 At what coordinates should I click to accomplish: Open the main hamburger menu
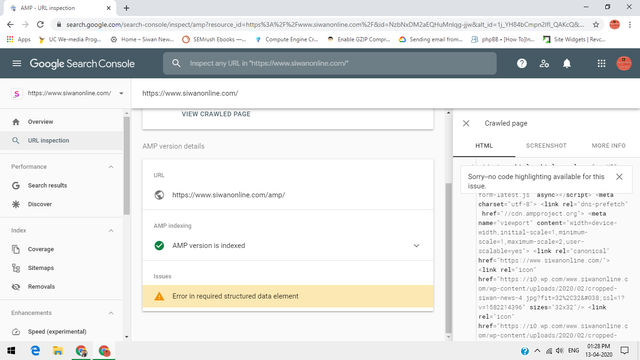pos(17,63)
